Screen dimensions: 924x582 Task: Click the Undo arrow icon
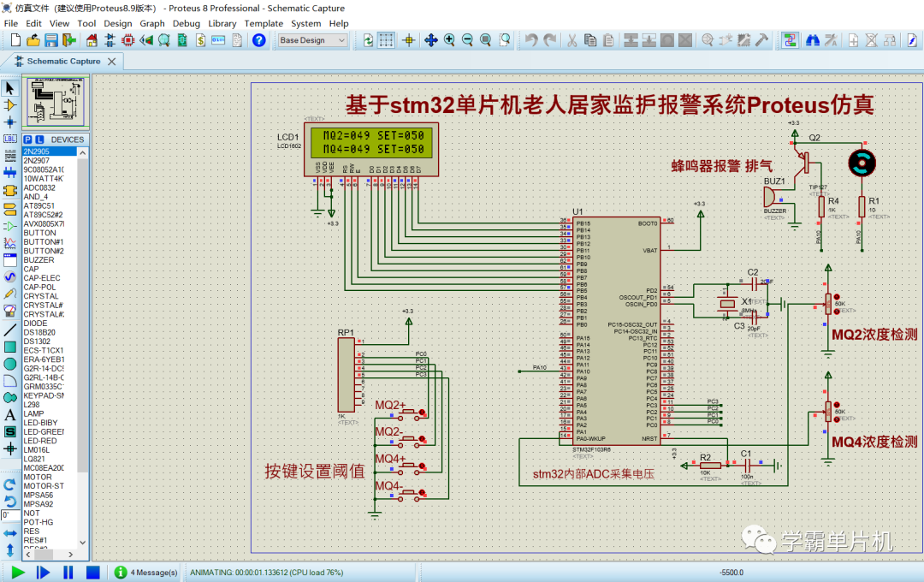coord(531,40)
